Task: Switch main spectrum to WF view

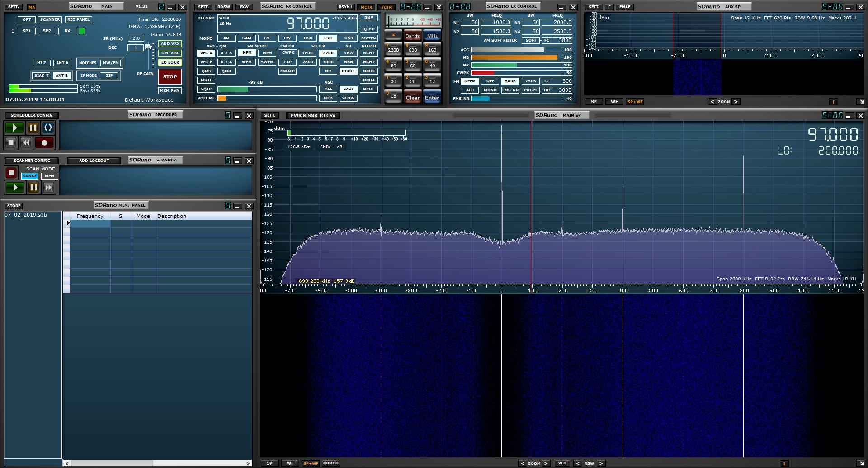Action: 290,463
